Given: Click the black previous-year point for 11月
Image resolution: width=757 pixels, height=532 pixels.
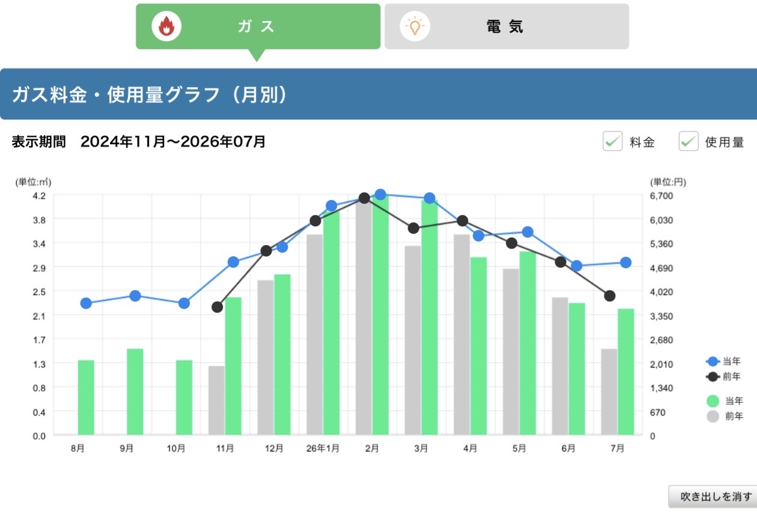Looking at the screenshot, I should click(x=217, y=307).
